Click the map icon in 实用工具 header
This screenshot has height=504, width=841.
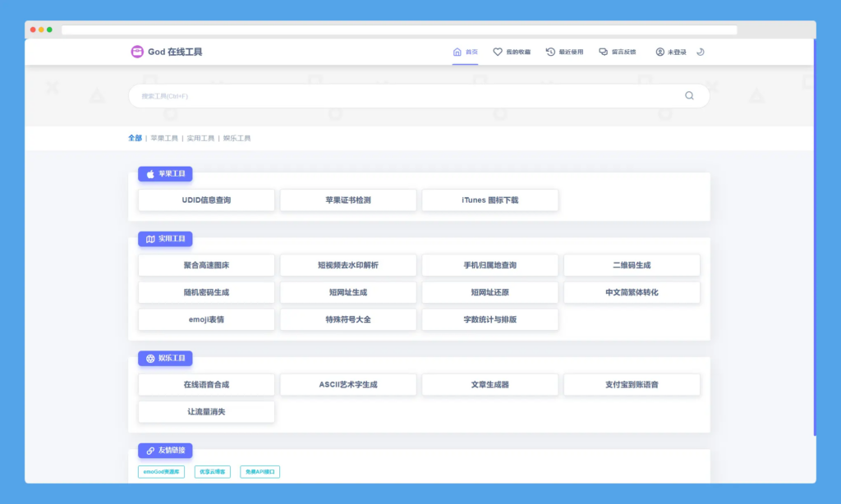pyautogui.click(x=151, y=239)
